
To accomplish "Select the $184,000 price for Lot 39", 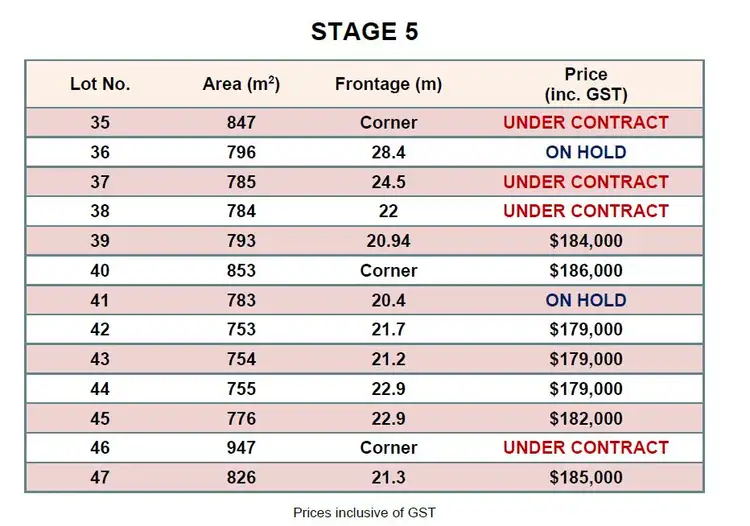I will tap(585, 241).
